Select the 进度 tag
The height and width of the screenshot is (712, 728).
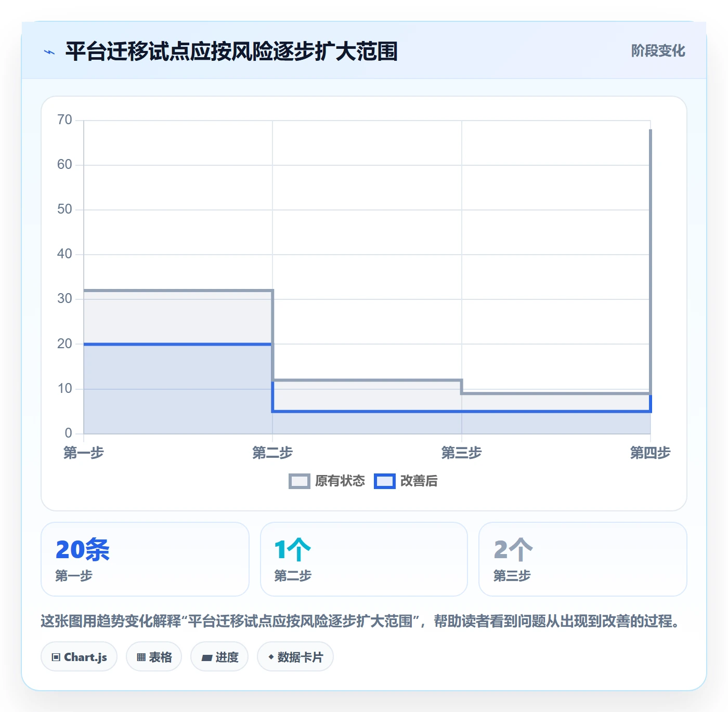pyautogui.click(x=219, y=657)
